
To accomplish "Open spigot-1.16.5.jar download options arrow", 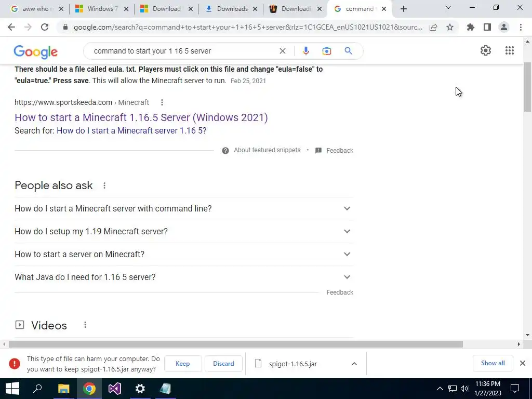I will tap(354, 364).
